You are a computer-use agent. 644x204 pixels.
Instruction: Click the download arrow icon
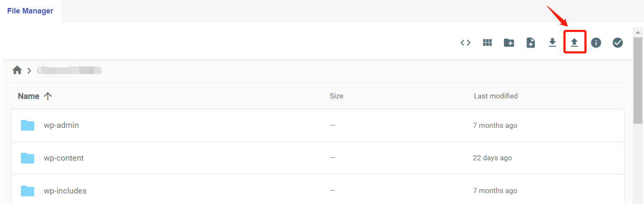(x=552, y=42)
